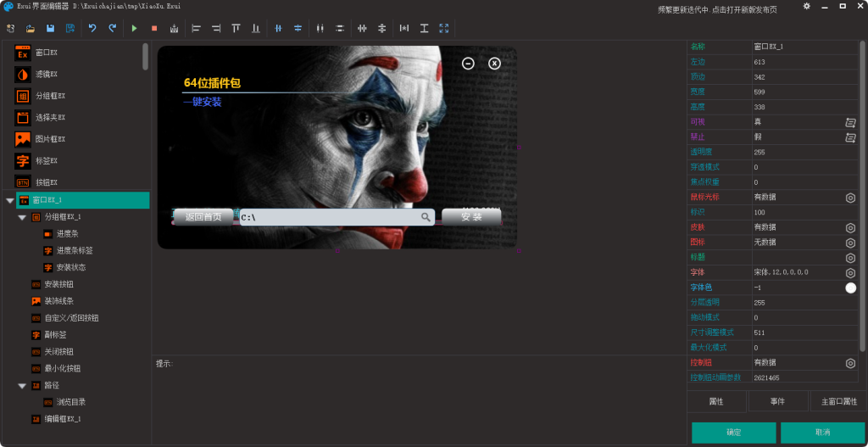Align selected controls to left edges

coord(196,28)
